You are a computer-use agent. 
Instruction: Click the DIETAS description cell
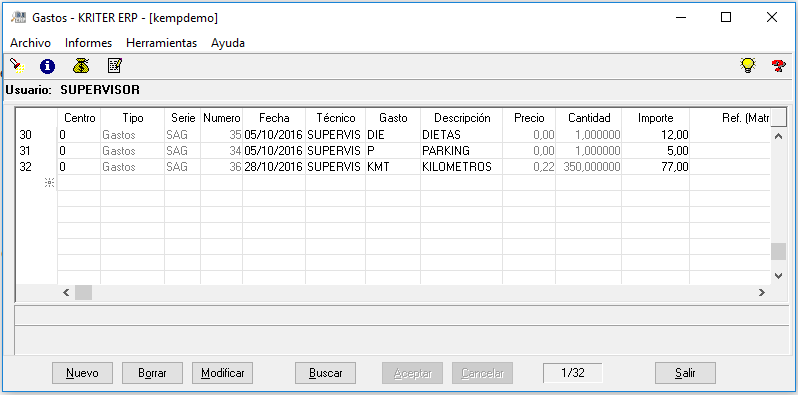point(462,135)
